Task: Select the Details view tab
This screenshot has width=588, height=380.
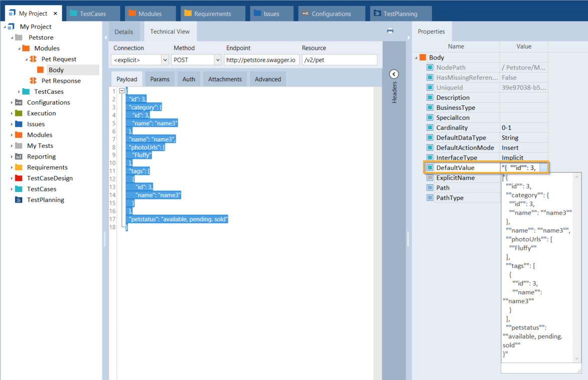Action: (124, 32)
